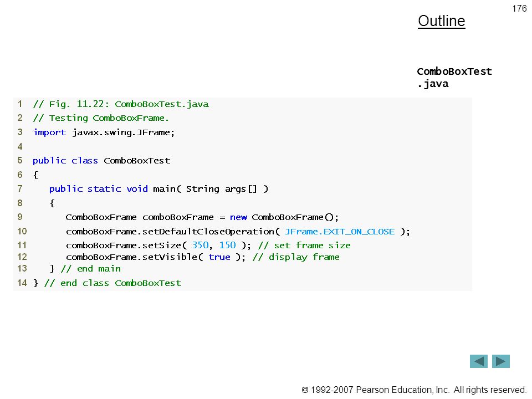Click line number 10
This screenshot has width=532, height=399.
click(x=22, y=232)
